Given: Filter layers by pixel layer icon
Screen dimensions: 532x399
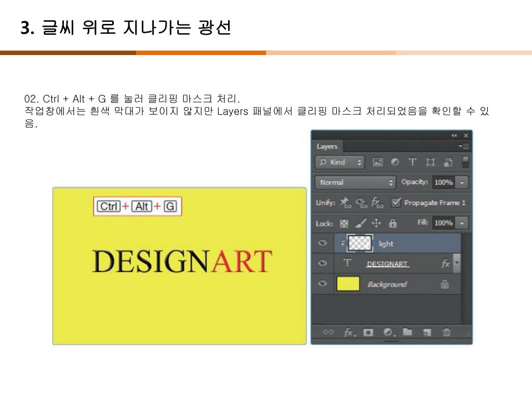Looking at the screenshot, I should [x=378, y=162].
